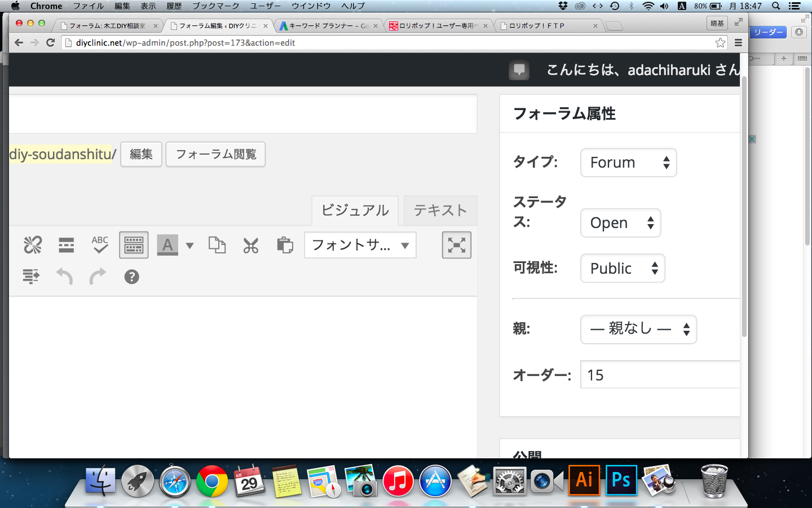Open the タイプ Forum dropdown
The image size is (812, 508).
point(628,163)
